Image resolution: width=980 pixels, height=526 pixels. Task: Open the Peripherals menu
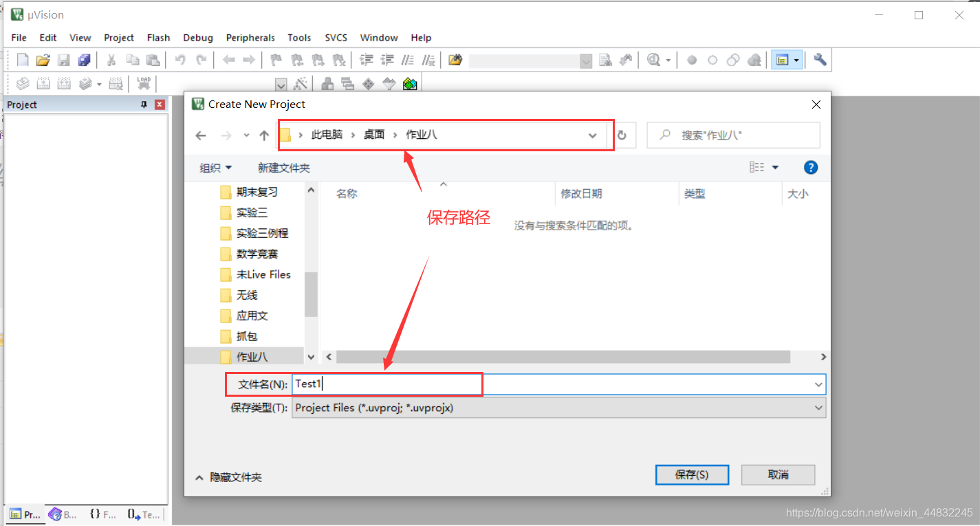[x=250, y=38]
